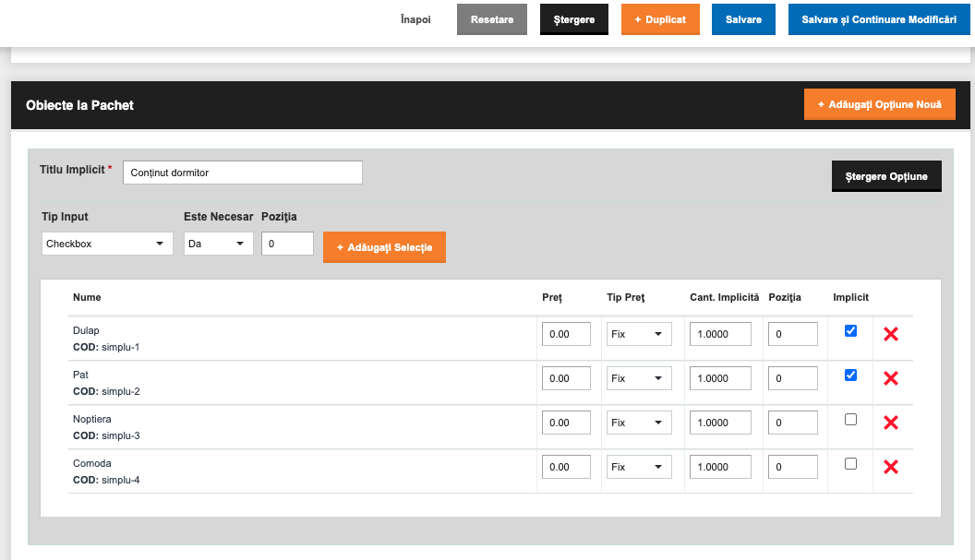
Task: Click the Duplicat button
Action: click(660, 19)
